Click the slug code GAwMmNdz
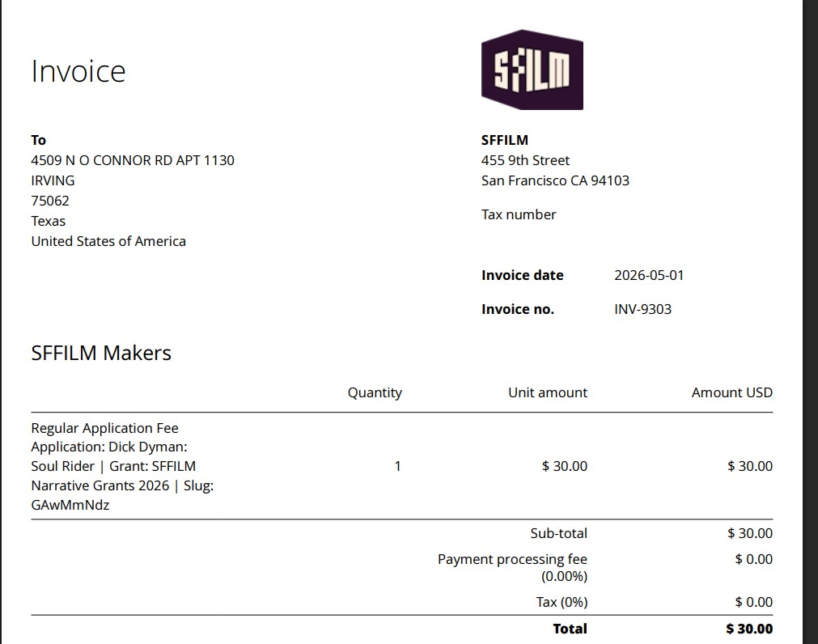818x644 pixels. point(70,505)
